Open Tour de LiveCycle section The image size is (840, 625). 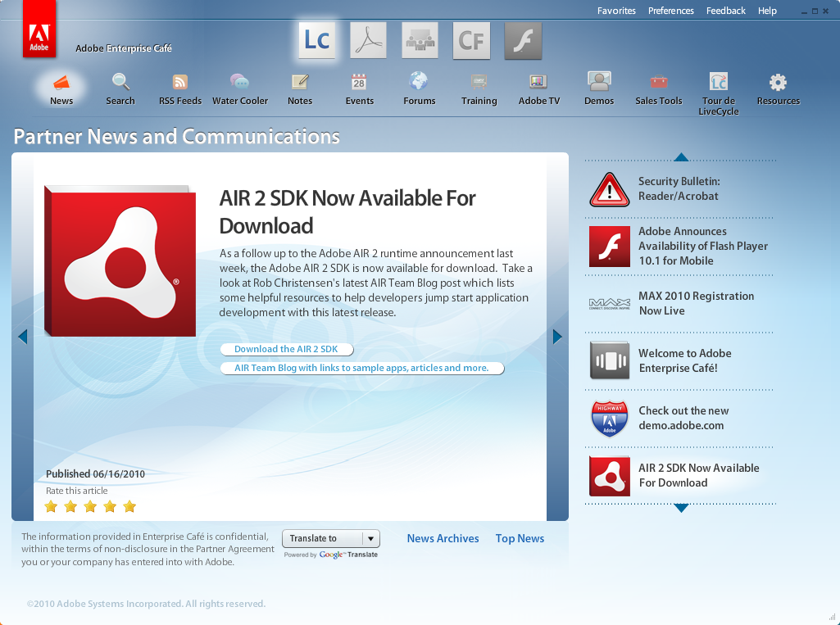[x=719, y=94]
